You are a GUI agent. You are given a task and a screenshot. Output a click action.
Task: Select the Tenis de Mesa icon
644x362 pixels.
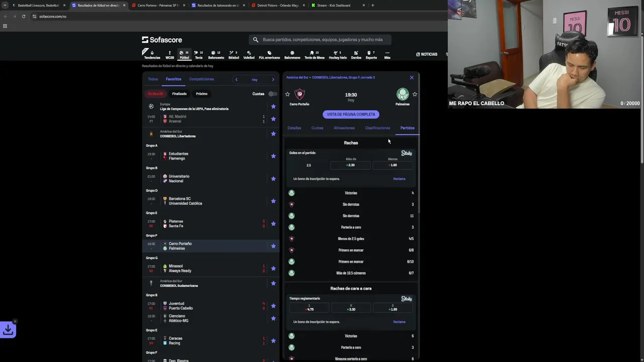pos(314,55)
